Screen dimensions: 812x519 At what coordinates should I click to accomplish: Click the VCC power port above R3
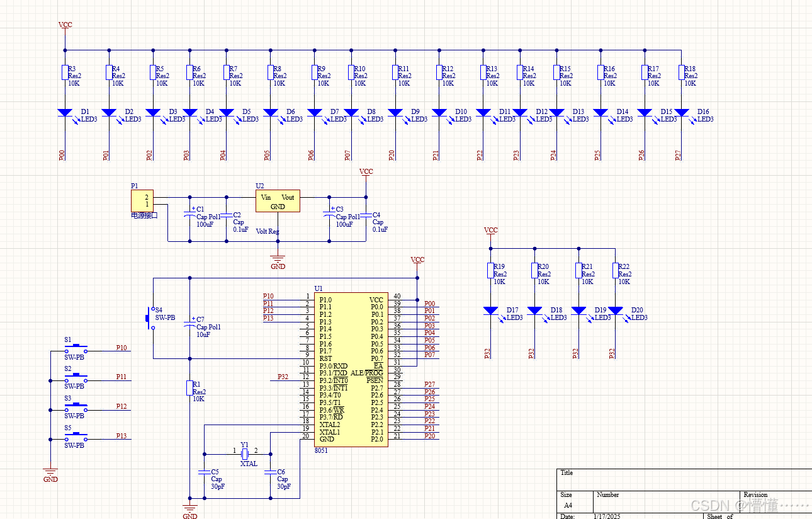click(65, 25)
